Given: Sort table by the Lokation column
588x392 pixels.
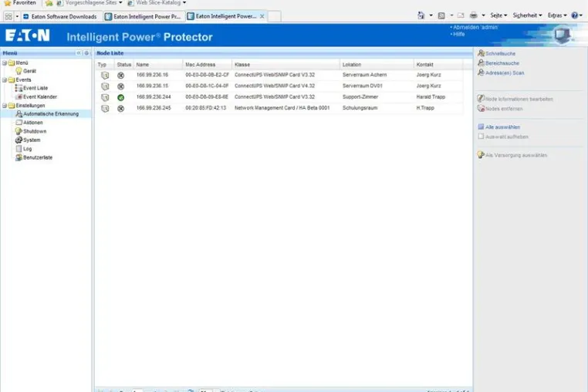Looking at the screenshot, I should [x=377, y=65].
